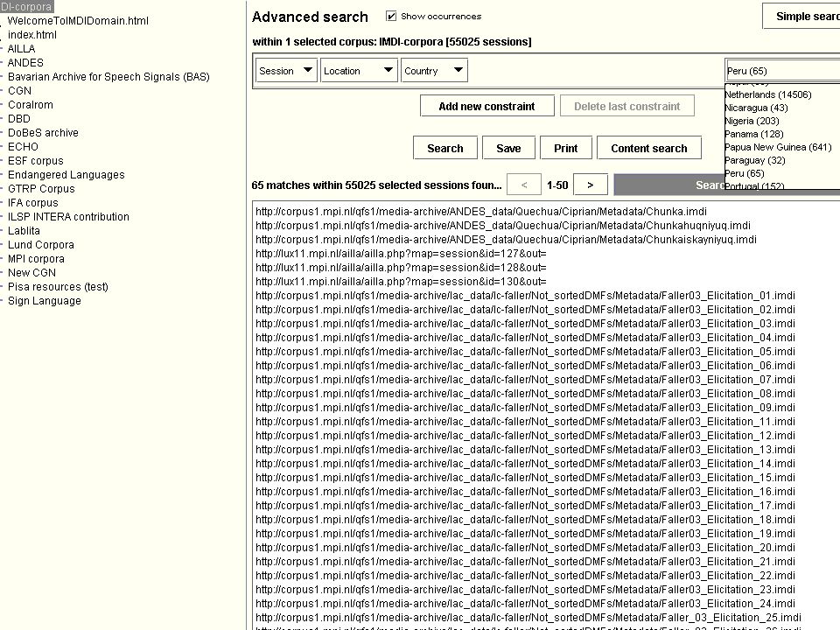Click Faller03_Elicitation_11.imdi result

(526, 422)
